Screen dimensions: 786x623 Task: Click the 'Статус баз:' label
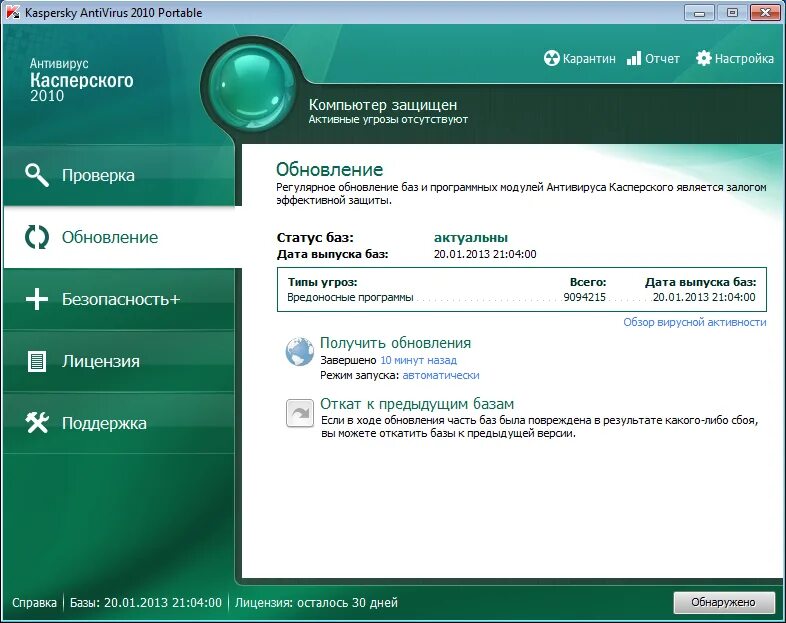pos(315,238)
